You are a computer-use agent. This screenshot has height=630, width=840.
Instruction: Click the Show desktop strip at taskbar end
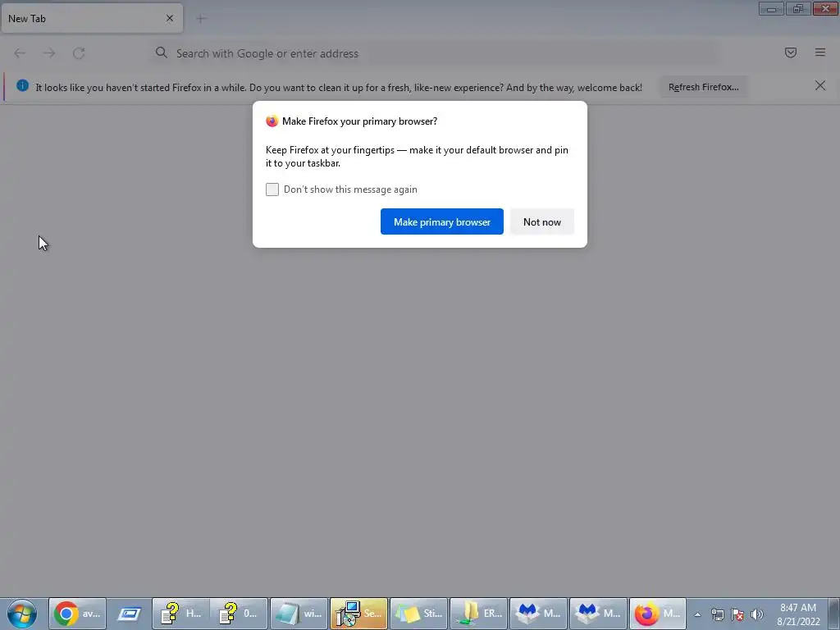pyautogui.click(x=834, y=614)
